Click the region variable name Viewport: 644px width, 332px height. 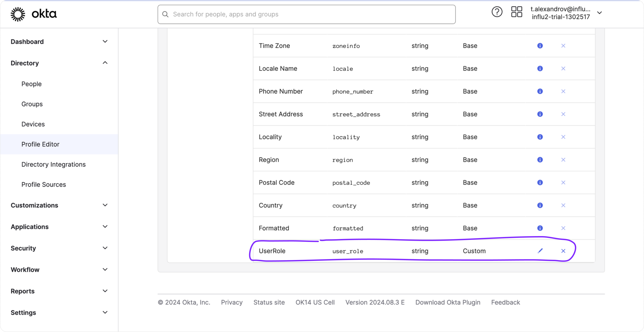[x=343, y=160]
